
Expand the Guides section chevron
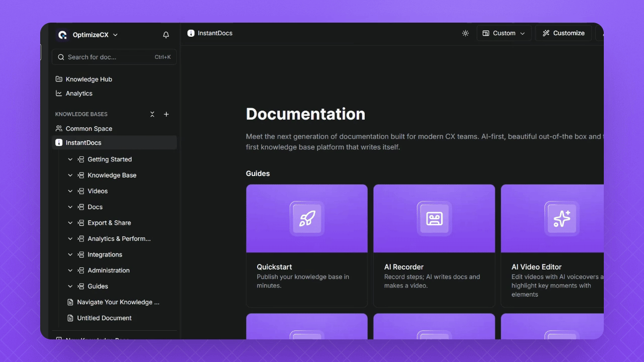[70, 286]
